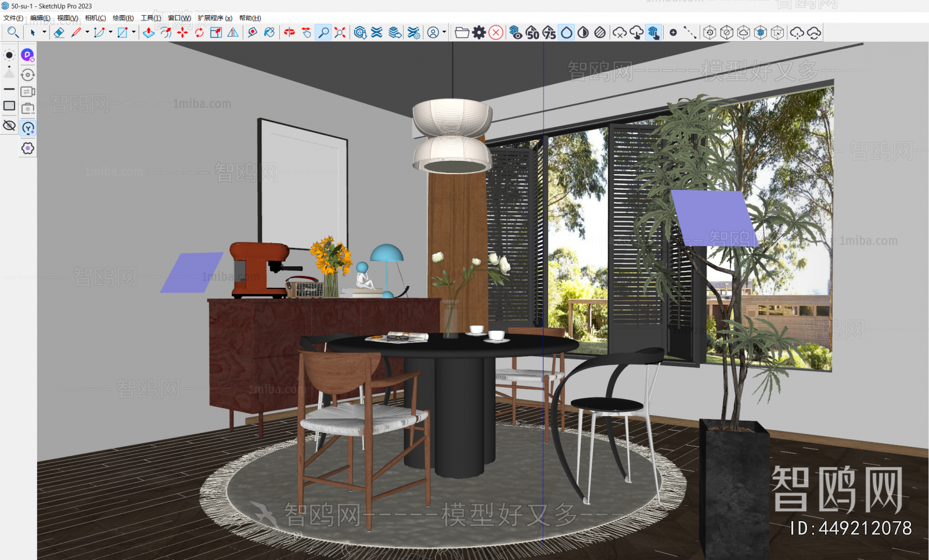Click the cube with clock icon
Image resolution: width=929 pixels, height=560 pixels.
point(710,32)
